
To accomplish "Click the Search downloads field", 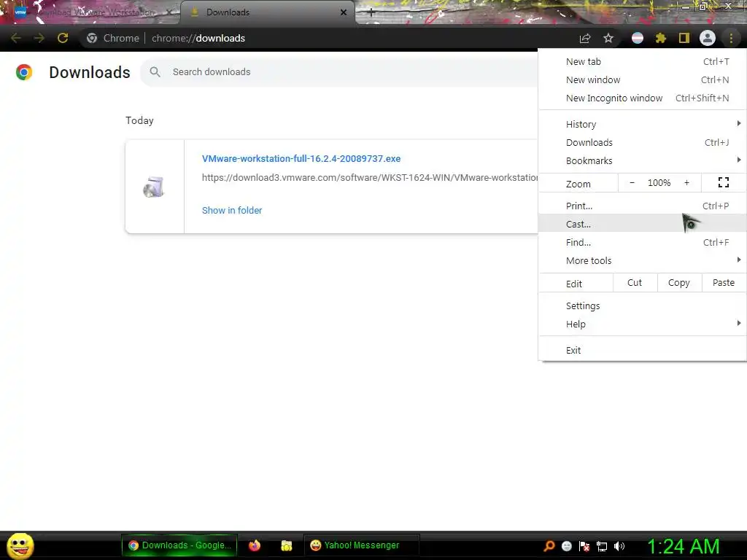I will [339, 72].
